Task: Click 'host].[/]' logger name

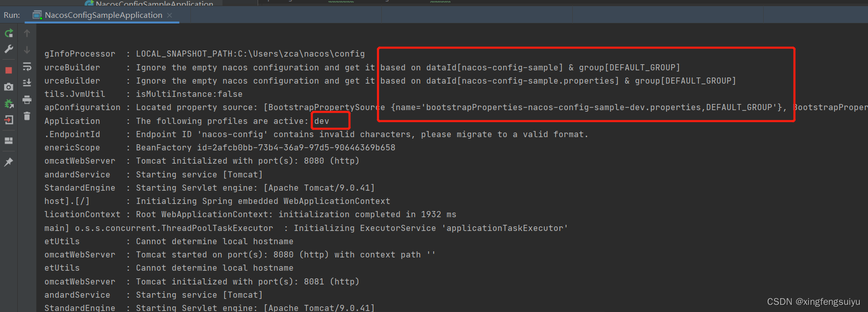Action: [x=67, y=201]
